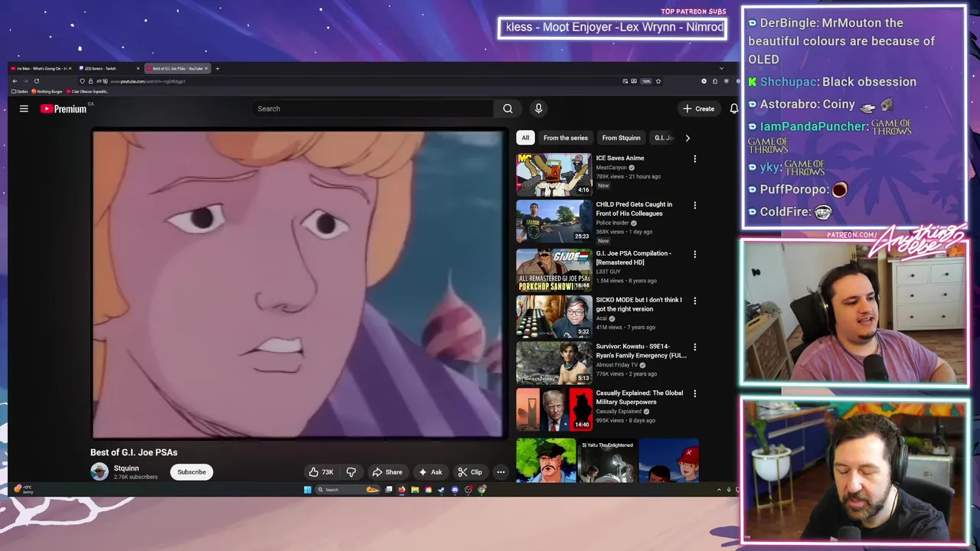Click the Ask button under video

[x=430, y=472]
